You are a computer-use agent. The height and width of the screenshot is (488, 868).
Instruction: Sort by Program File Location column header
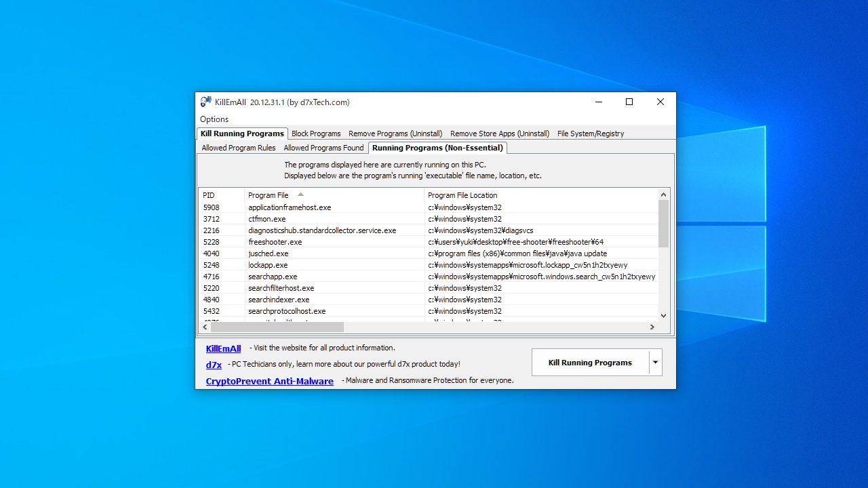pos(540,195)
